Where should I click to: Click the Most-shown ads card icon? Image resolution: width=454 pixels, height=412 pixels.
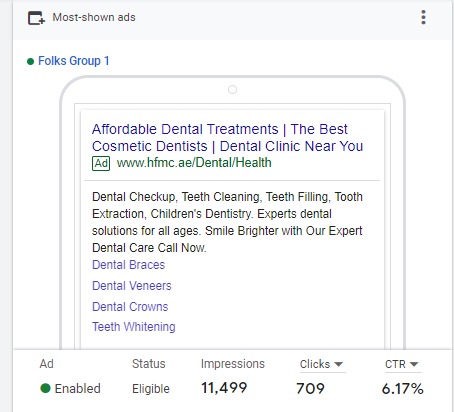[x=36, y=18]
